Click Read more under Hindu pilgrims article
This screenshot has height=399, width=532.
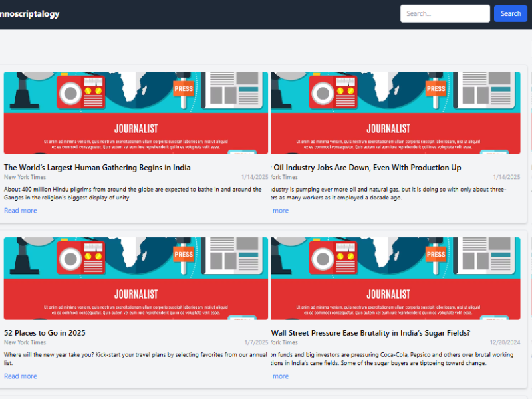click(21, 211)
